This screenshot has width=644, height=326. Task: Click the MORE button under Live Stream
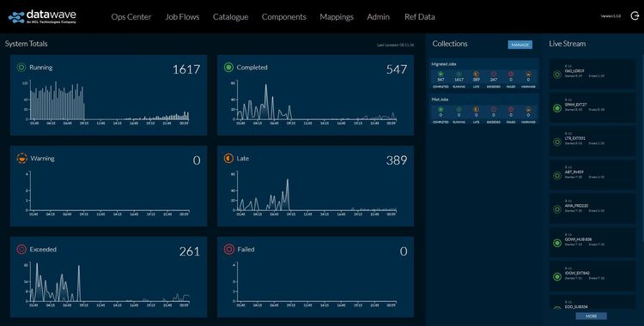pos(591,316)
